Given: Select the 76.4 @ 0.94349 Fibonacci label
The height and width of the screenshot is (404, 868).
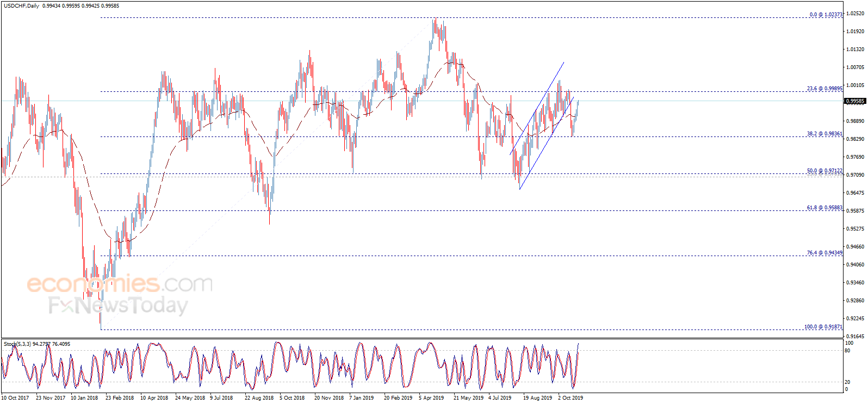Looking at the screenshot, I should pyautogui.click(x=824, y=253).
